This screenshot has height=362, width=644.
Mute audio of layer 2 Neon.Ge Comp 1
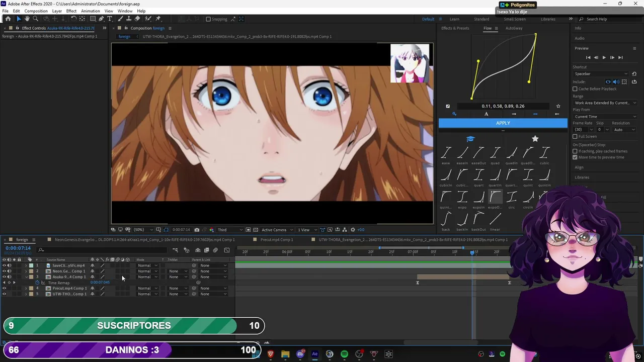click(9, 271)
